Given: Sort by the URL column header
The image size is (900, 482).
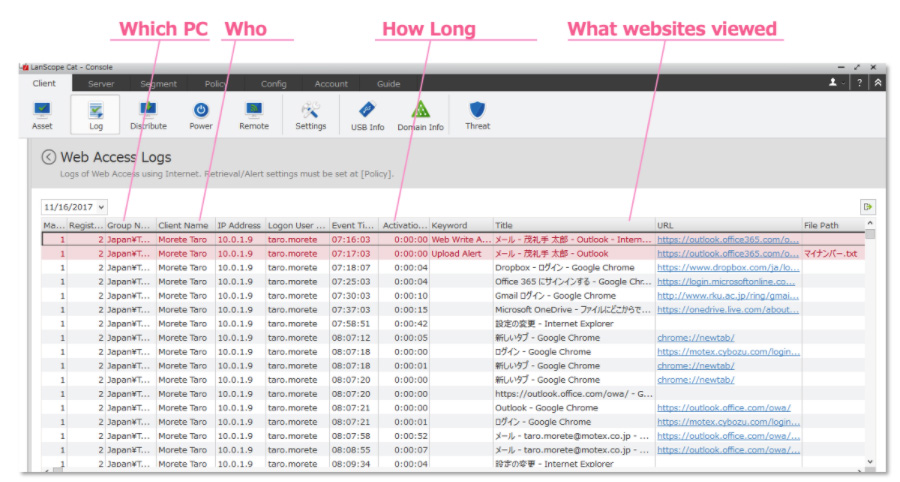Looking at the screenshot, I should pos(728,226).
